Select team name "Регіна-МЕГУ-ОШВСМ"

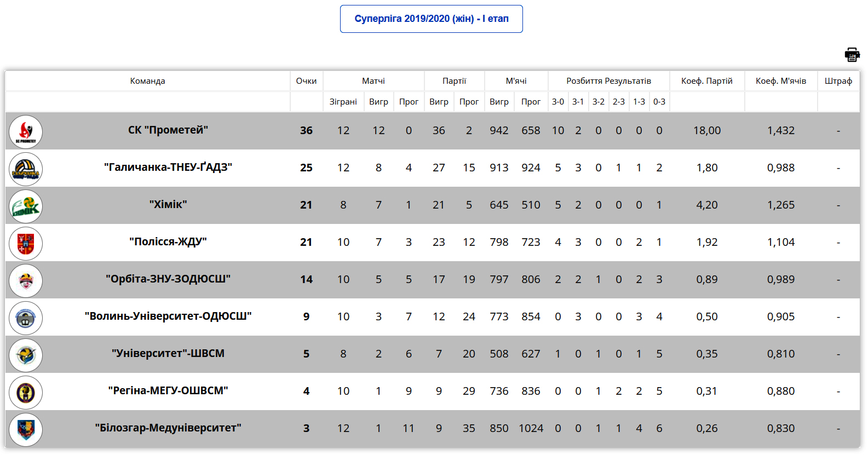click(x=168, y=391)
